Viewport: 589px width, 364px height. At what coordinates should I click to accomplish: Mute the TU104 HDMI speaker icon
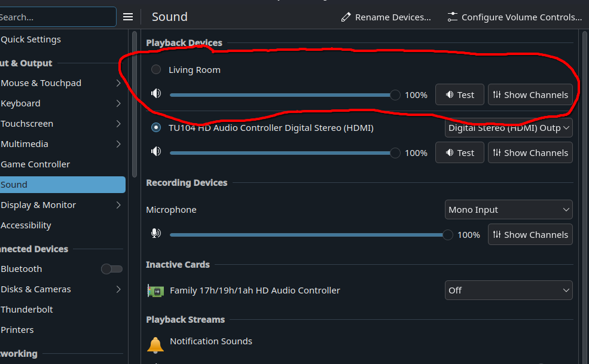pos(156,151)
